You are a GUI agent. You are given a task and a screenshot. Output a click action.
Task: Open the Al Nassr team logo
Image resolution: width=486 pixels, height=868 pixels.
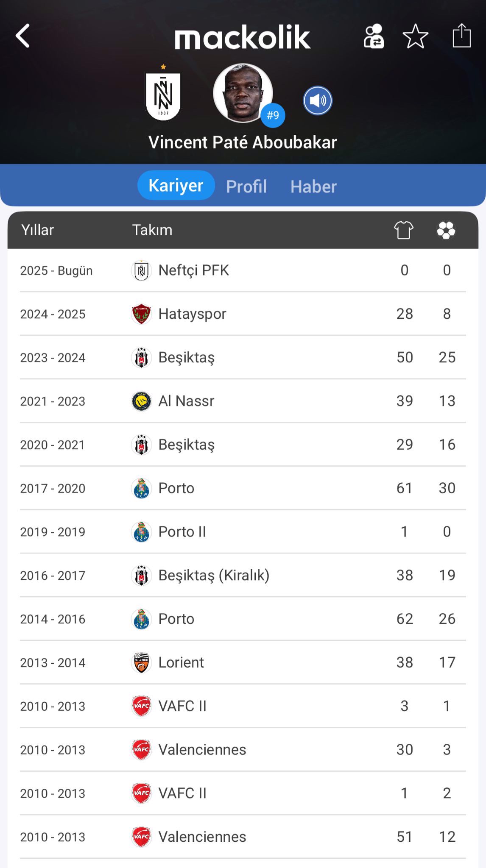coord(141,401)
